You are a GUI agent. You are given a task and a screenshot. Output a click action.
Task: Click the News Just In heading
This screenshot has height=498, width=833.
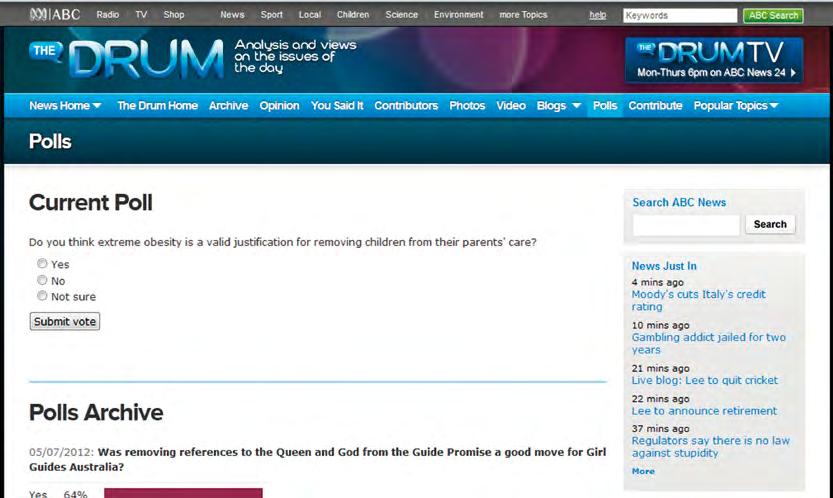coord(664,266)
